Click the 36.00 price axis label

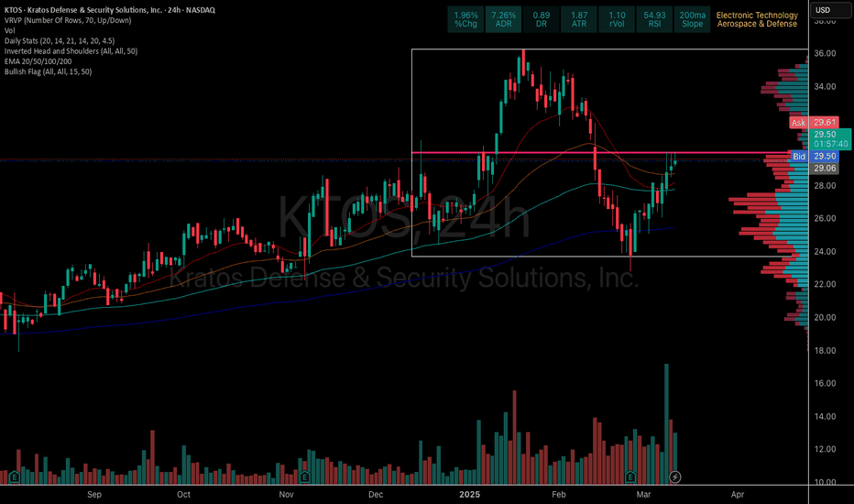tap(825, 53)
